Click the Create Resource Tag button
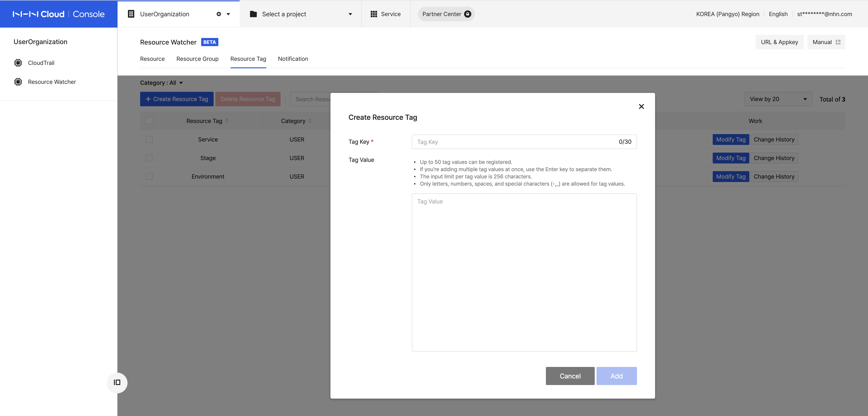Screen dimensions: 868x416 pos(177,99)
